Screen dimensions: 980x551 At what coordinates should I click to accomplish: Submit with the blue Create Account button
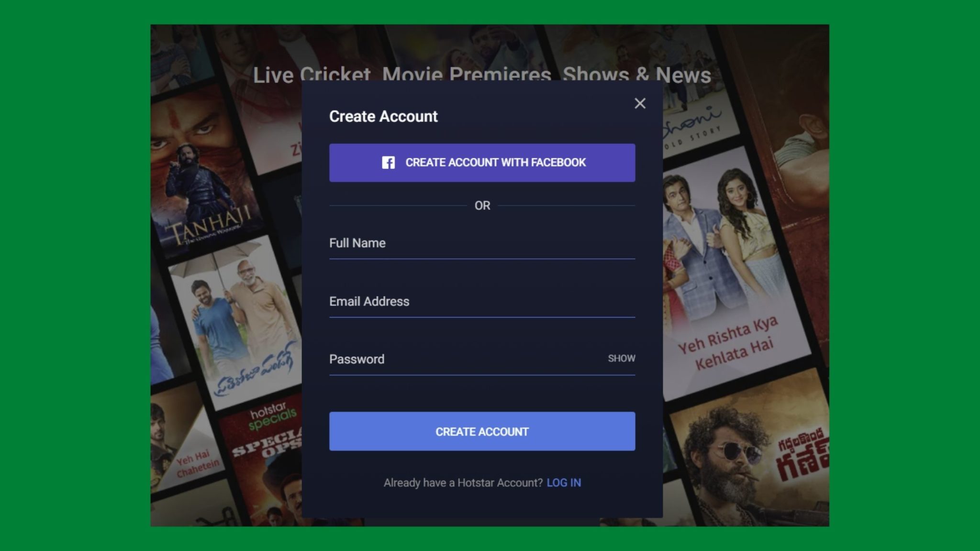(x=482, y=431)
